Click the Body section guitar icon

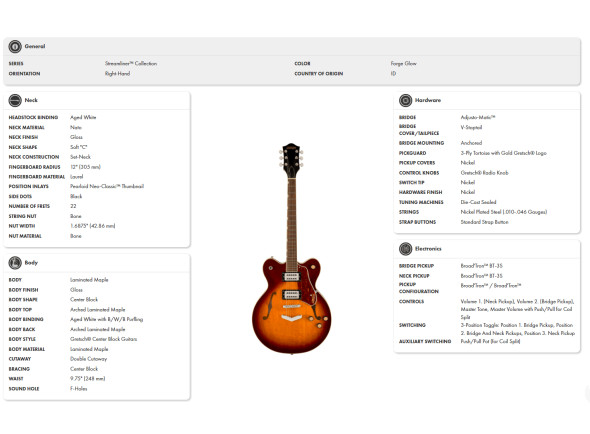tap(15, 263)
